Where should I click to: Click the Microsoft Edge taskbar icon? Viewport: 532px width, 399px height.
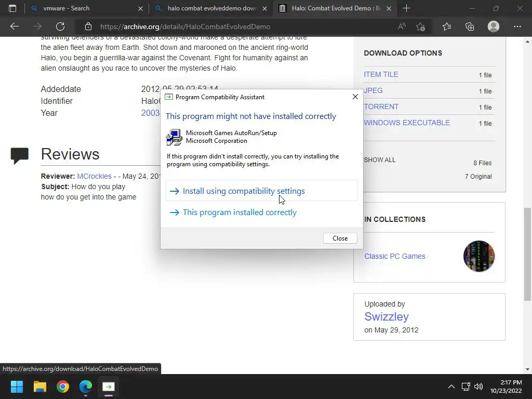click(x=86, y=387)
